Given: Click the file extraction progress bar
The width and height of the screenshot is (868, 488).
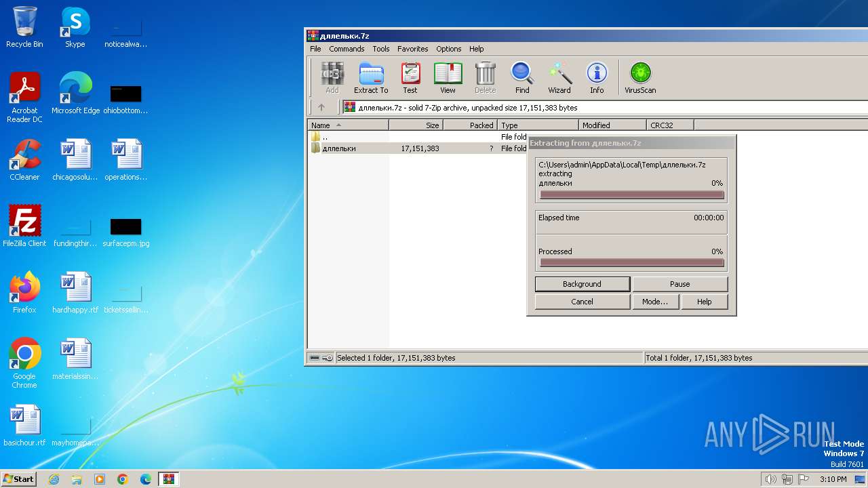Looking at the screenshot, I should [631, 195].
